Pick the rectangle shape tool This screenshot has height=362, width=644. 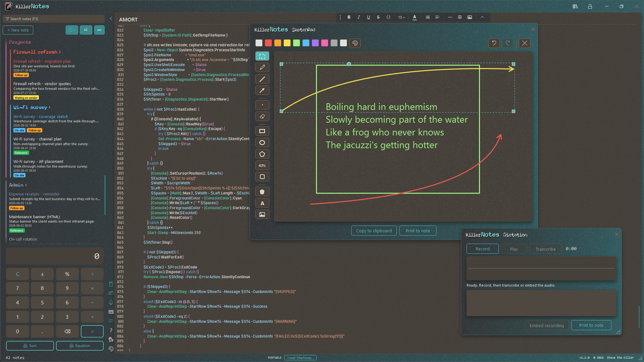tap(262, 131)
